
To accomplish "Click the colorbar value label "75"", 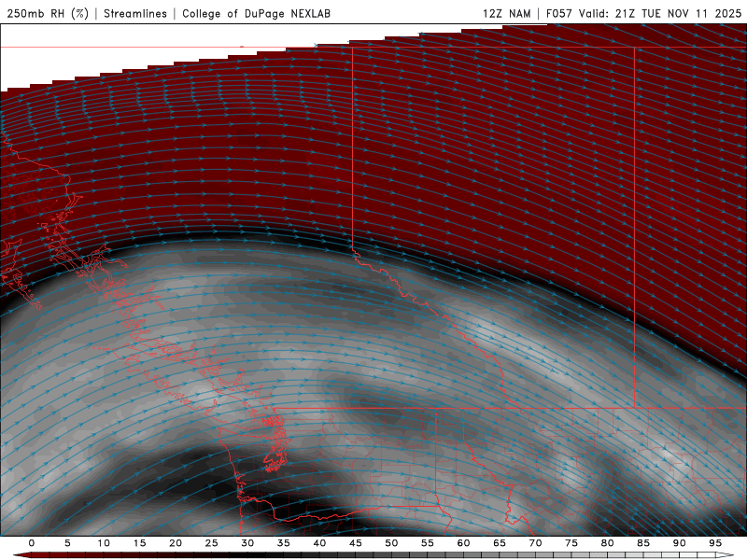I will tap(571, 543).
